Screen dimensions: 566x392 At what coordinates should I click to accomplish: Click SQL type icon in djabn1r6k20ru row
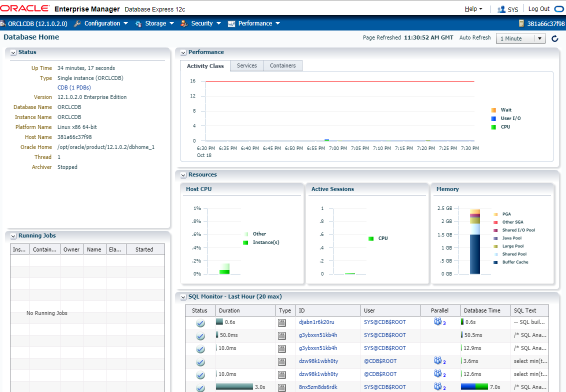pyautogui.click(x=282, y=322)
